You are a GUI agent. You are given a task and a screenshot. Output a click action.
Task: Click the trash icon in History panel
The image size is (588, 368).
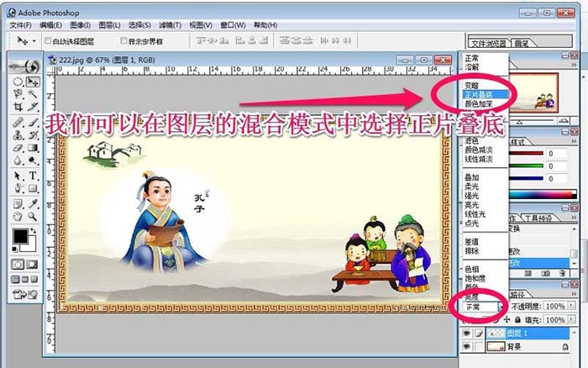(562, 273)
